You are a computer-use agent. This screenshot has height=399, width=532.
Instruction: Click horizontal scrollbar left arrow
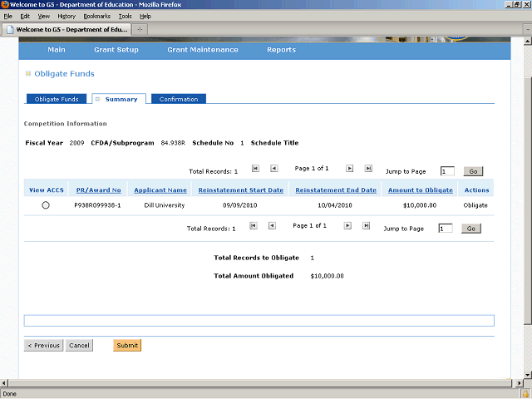point(3,383)
